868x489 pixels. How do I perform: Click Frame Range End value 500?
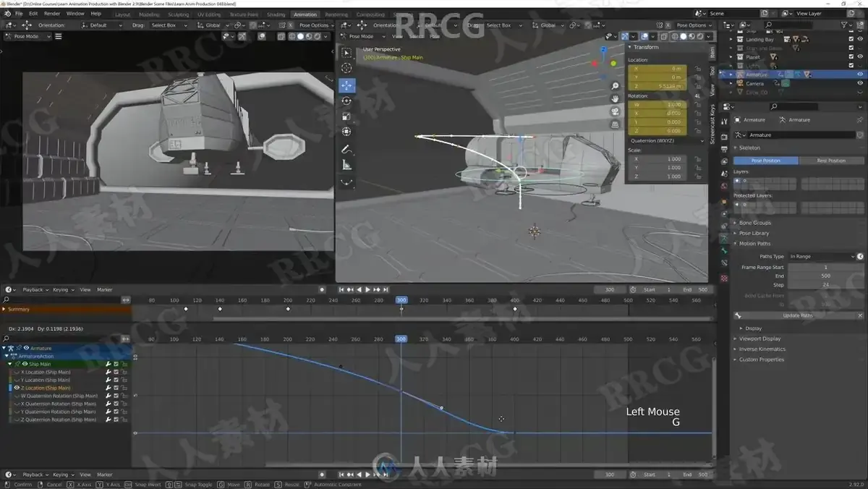(x=825, y=276)
